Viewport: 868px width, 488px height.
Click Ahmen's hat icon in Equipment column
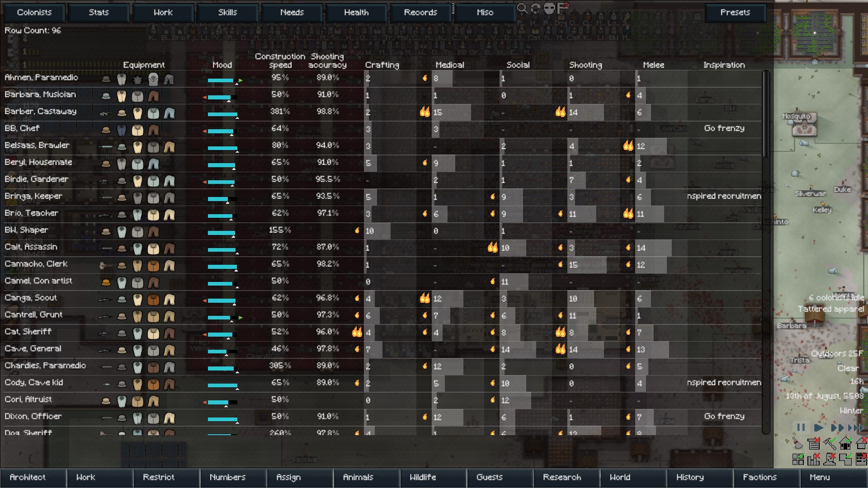point(106,80)
